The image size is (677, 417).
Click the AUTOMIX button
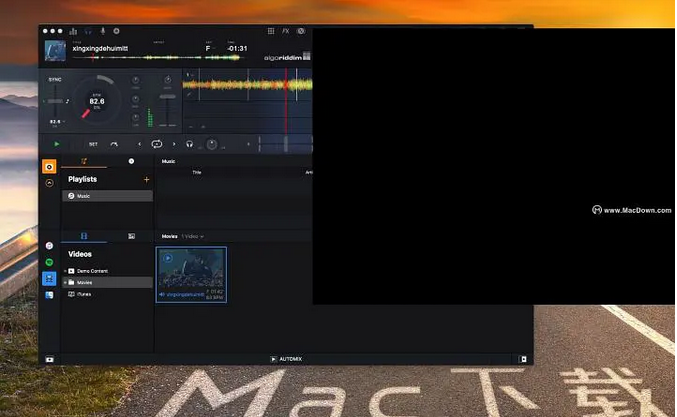coord(286,358)
